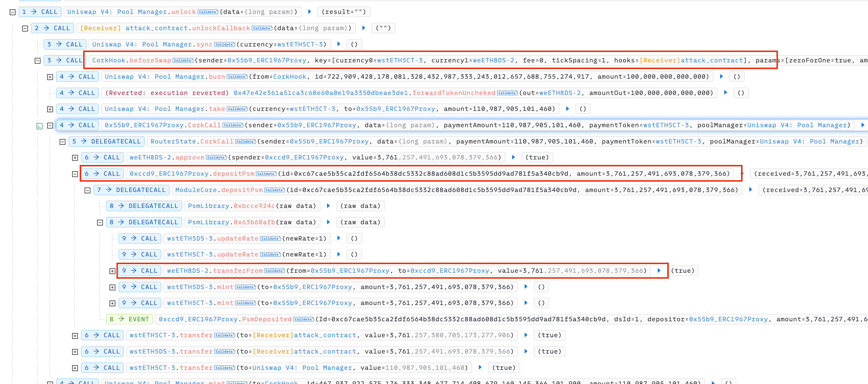The height and width of the screenshot is (384, 868).
Task: Click the '2 → CALL' depth tag
Action: pos(52,28)
